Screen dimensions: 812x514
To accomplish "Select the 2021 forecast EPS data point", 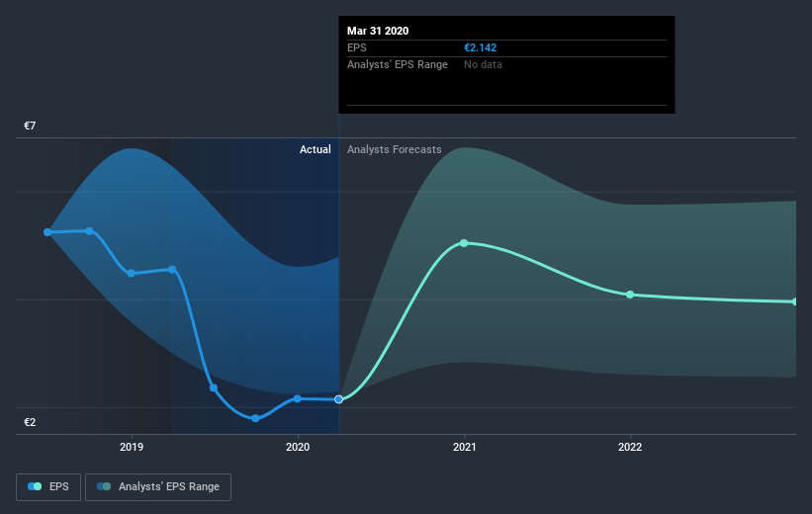I will (x=464, y=243).
